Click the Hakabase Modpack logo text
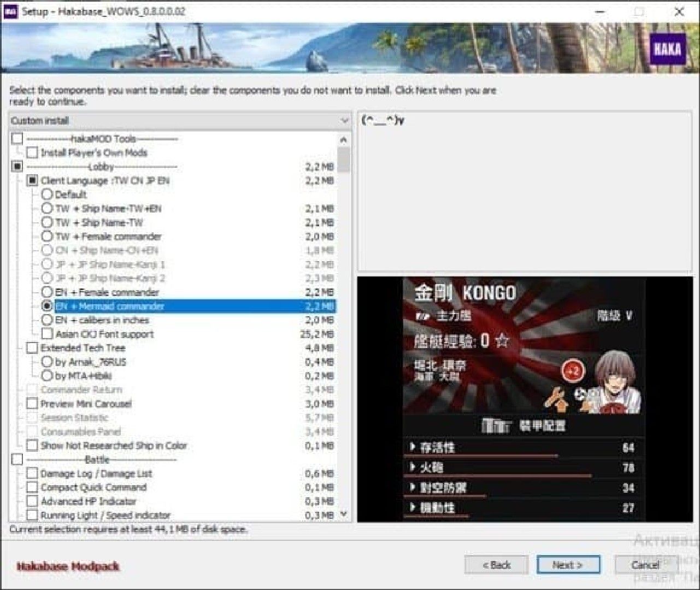Viewport: 700px width, 590px height. point(68,567)
